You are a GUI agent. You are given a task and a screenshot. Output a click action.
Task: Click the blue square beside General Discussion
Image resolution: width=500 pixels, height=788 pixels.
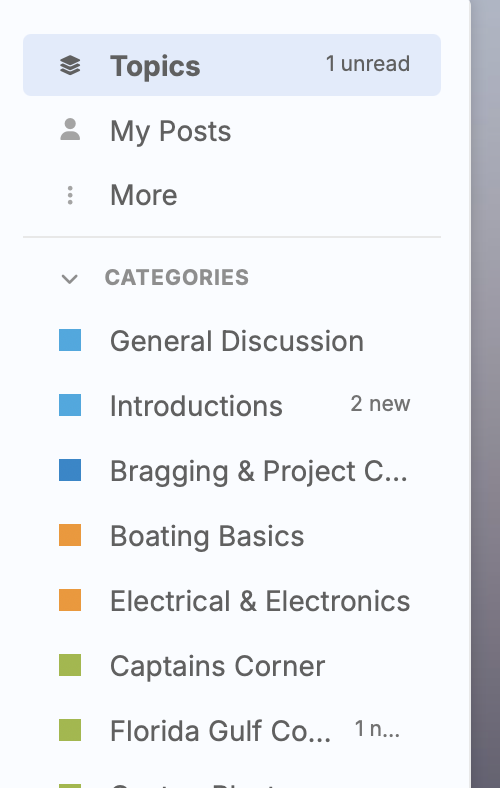70,340
